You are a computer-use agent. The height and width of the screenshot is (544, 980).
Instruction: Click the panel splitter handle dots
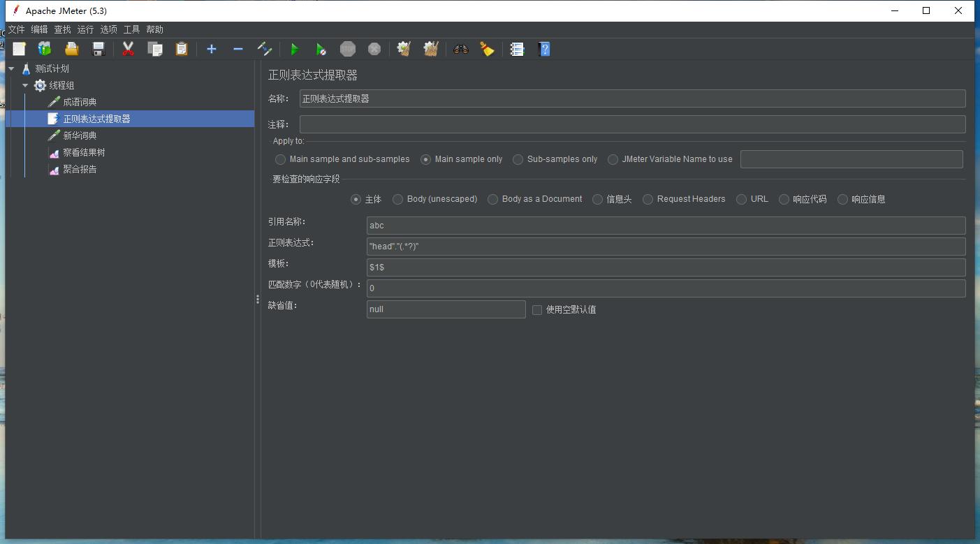click(x=258, y=298)
